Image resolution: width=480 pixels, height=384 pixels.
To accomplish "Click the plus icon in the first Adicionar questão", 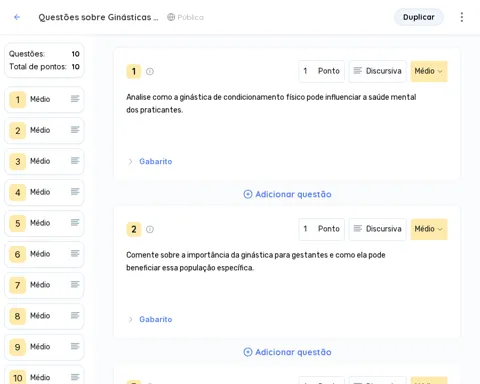I will tap(248, 194).
